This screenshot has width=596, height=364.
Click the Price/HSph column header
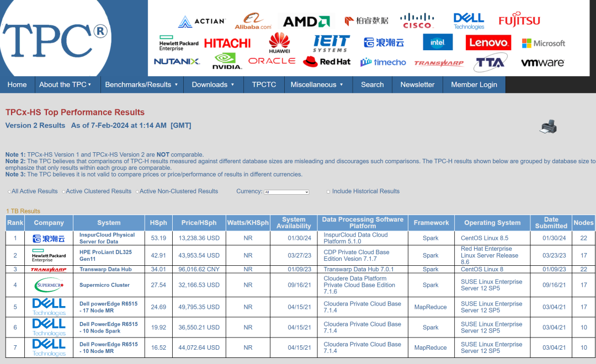(199, 223)
